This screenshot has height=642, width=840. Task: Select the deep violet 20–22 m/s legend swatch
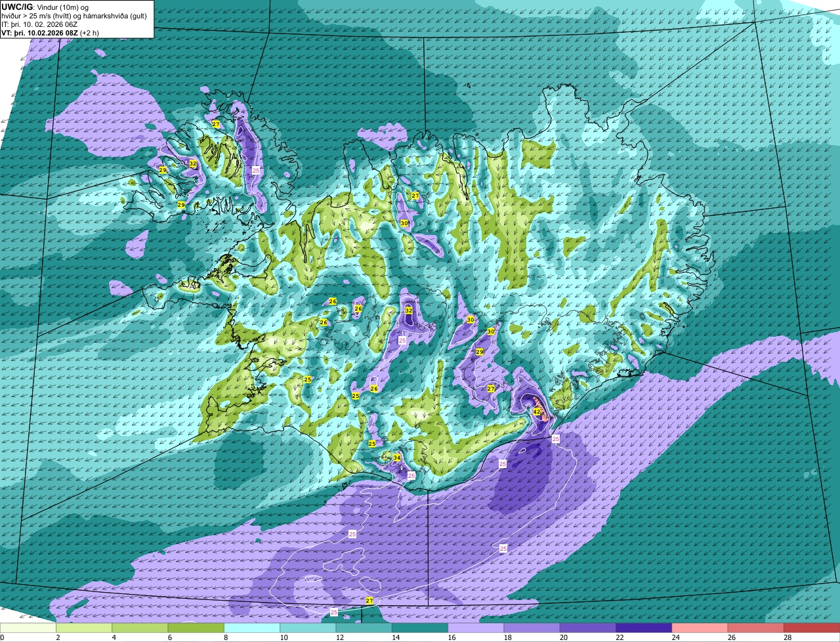coord(588,628)
